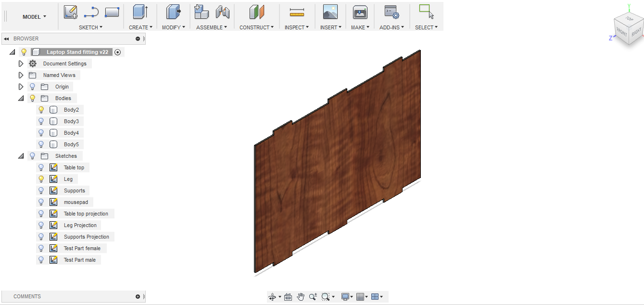644x305 pixels.
Task: Collapse the Bodies folder
Action: click(x=21, y=98)
